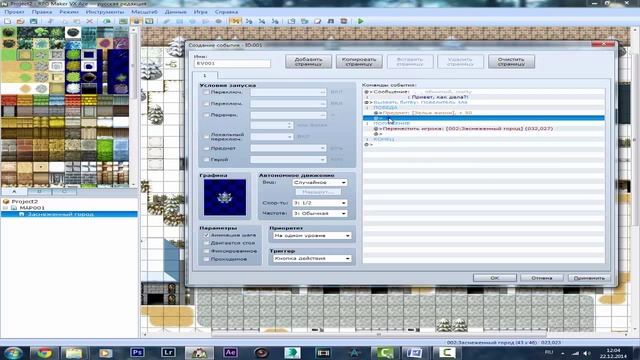The image size is (640, 360).
Task: Click the red Delete X toolbar icon
Action: point(89,21)
